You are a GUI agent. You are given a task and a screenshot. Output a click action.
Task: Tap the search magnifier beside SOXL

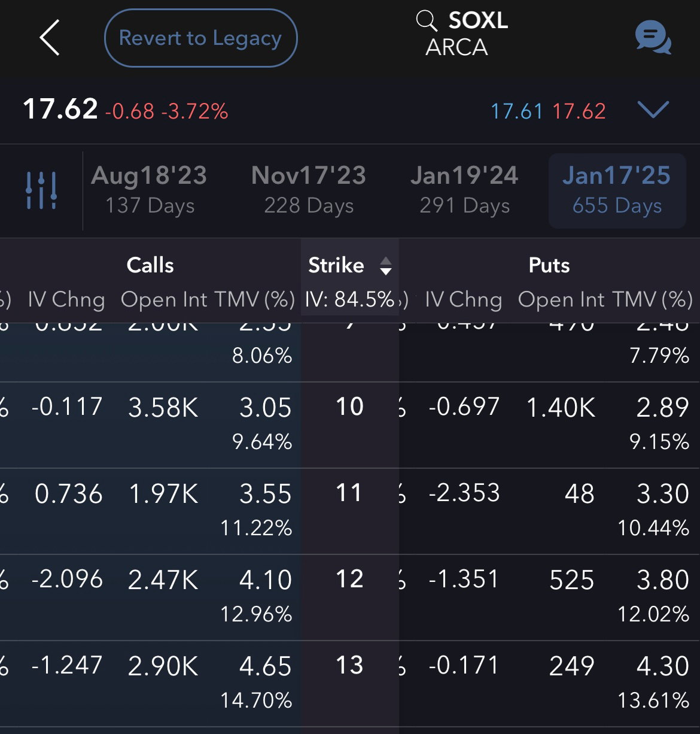(x=427, y=20)
